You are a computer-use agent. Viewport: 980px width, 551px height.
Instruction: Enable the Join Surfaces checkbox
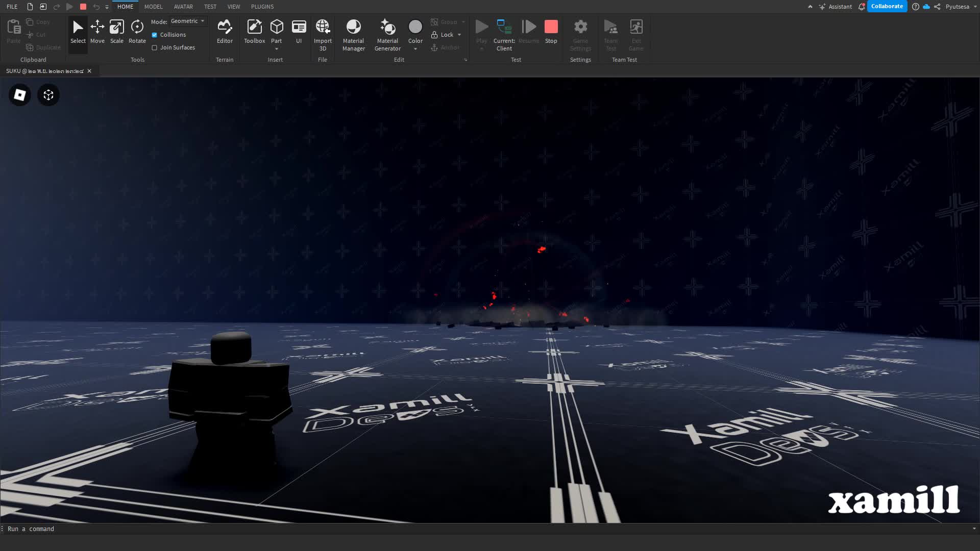click(x=155, y=47)
